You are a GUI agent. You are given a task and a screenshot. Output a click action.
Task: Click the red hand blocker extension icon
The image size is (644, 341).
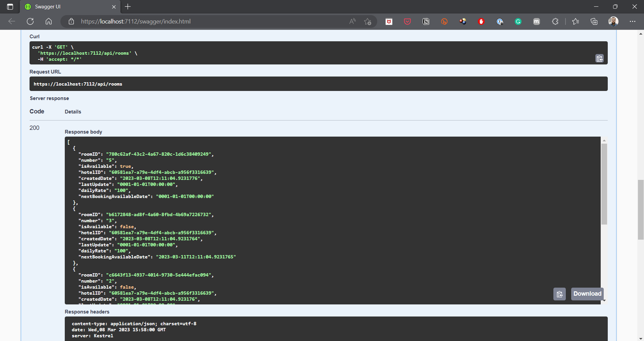[x=481, y=21]
